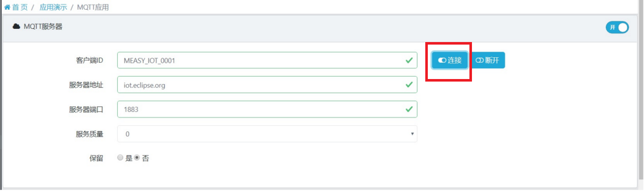Image resolution: width=644 pixels, height=191 pixels.
Task: Focus the 服务器端口 input field
Action: point(267,109)
